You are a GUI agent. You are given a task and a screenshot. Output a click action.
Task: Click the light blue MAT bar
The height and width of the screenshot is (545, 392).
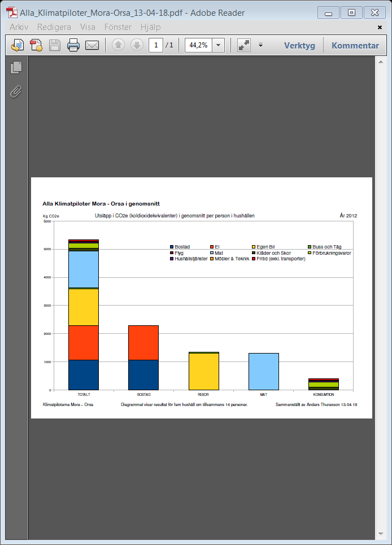pyautogui.click(x=264, y=372)
